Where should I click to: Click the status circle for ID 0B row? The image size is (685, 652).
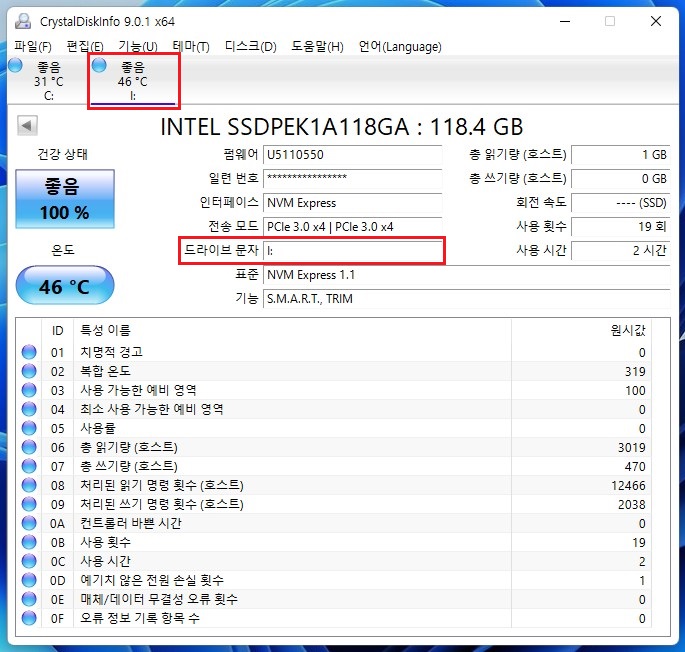[29, 542]
